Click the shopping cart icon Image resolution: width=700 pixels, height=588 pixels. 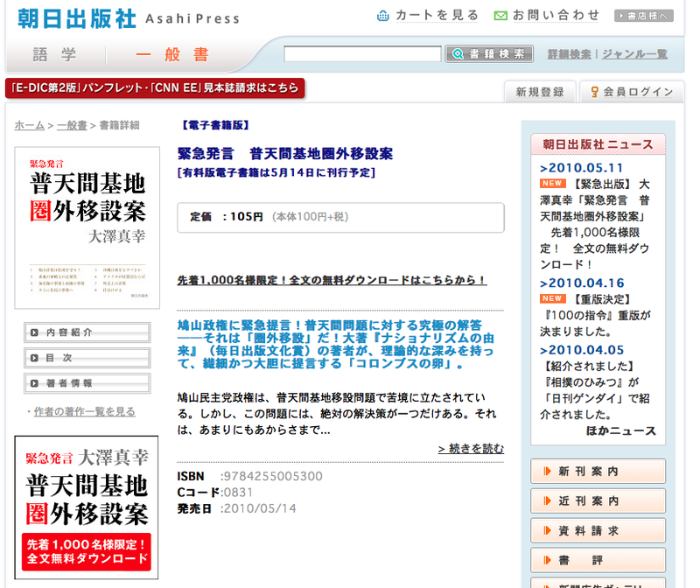click(383, 16)
